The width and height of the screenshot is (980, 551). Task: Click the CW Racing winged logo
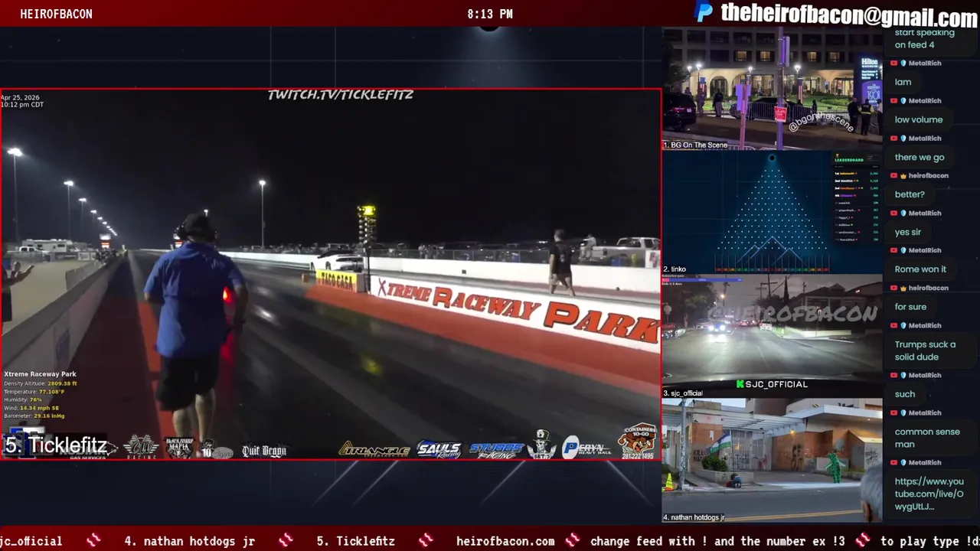tap(141, 446)
